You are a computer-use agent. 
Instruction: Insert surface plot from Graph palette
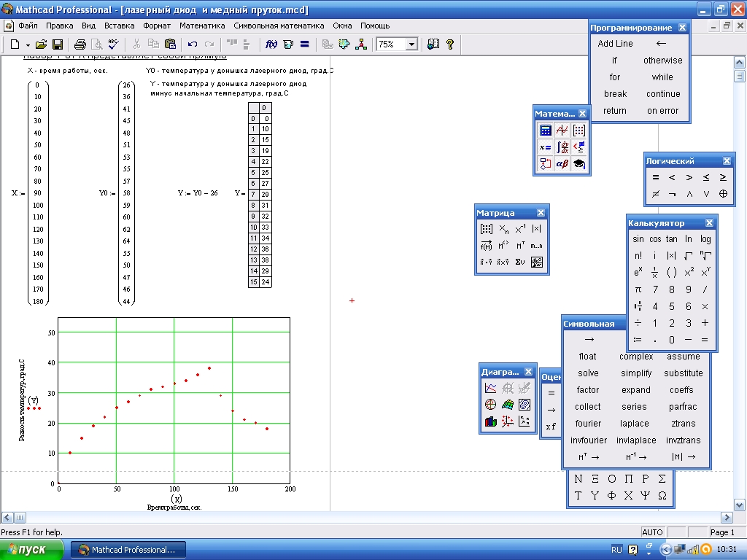508,405
